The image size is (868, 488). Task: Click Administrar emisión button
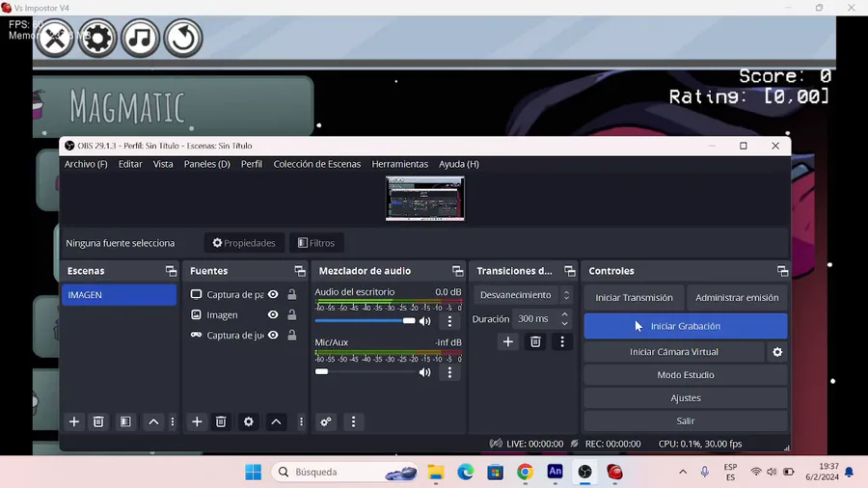point(737,298)
